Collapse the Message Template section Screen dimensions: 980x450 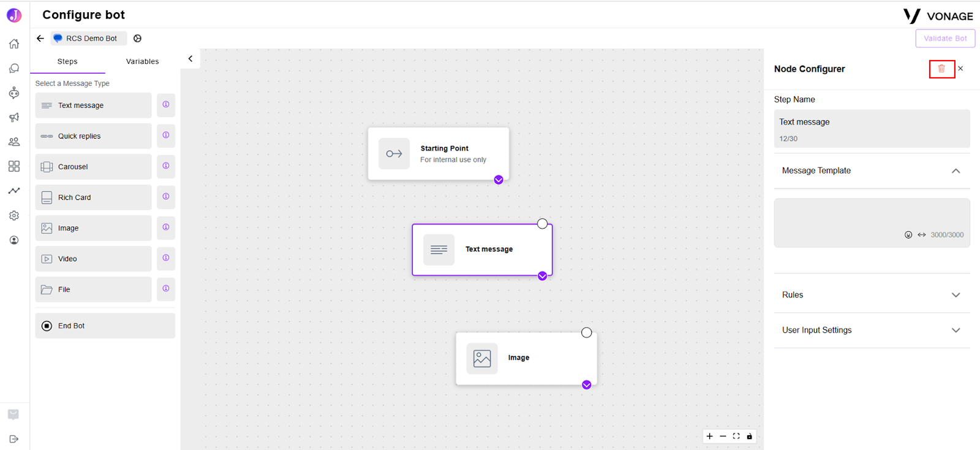point(956,171)
